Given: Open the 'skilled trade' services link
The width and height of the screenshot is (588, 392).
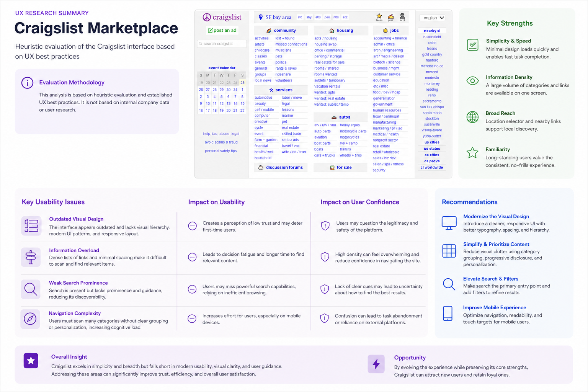Looking at the screenshot, I should click(x=291, y=134).
